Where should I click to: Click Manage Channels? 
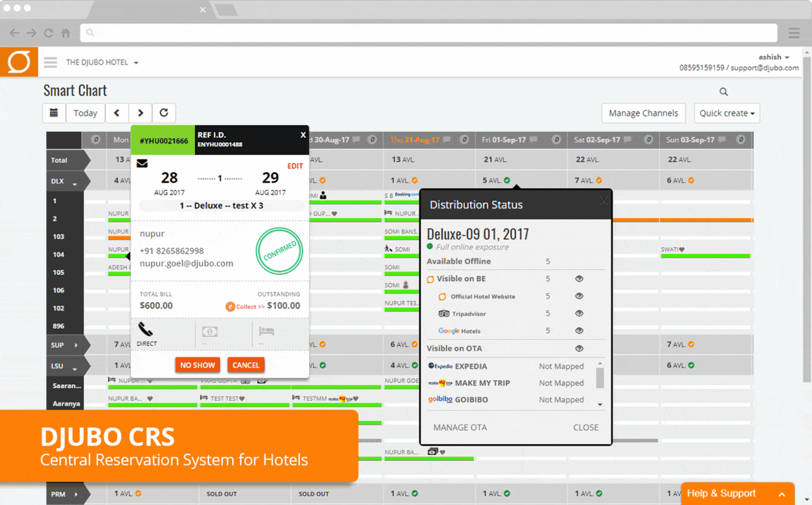click(644, 113)
